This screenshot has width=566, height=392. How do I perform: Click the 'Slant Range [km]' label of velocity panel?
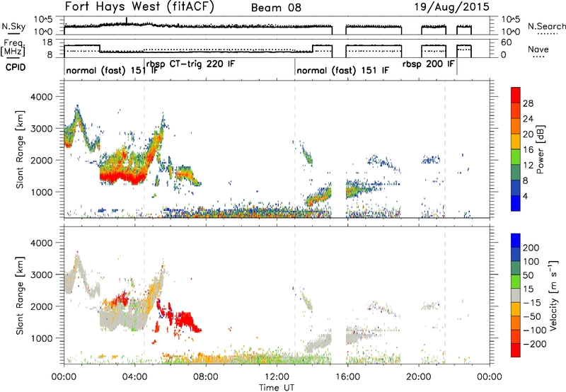pos(20,296)
